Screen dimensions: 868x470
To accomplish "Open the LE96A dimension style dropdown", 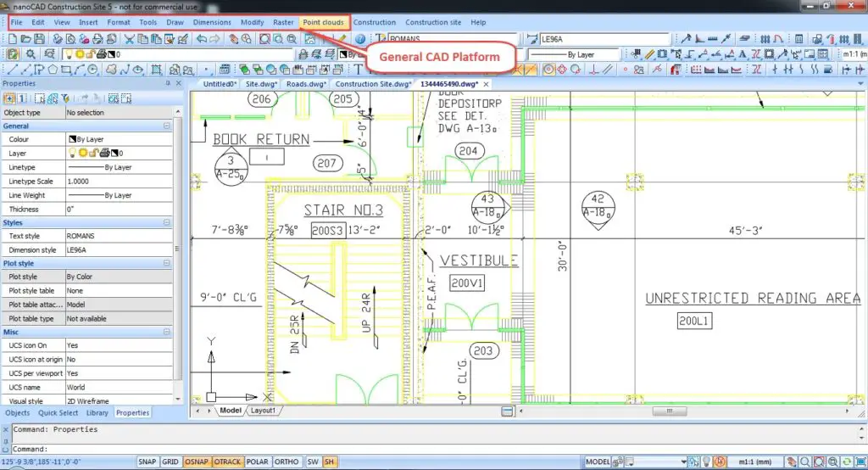I will coord(604,39).
